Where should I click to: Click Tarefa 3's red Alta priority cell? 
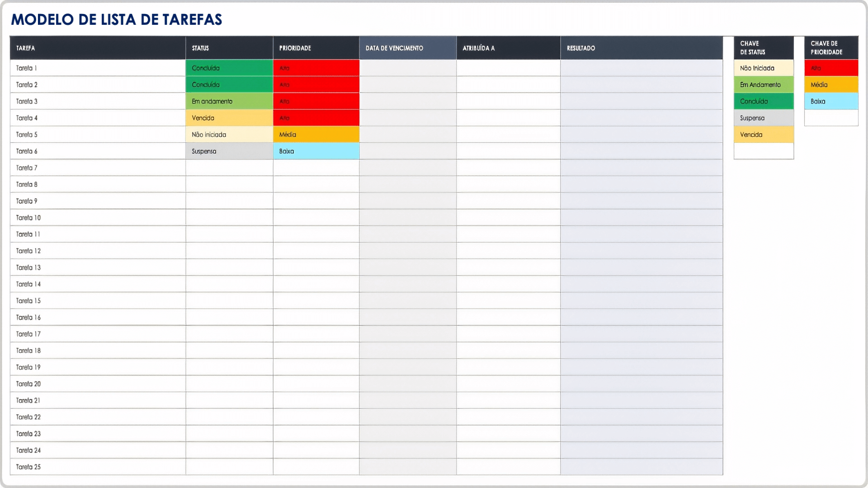pyautogui.click(x=316, y=101)
